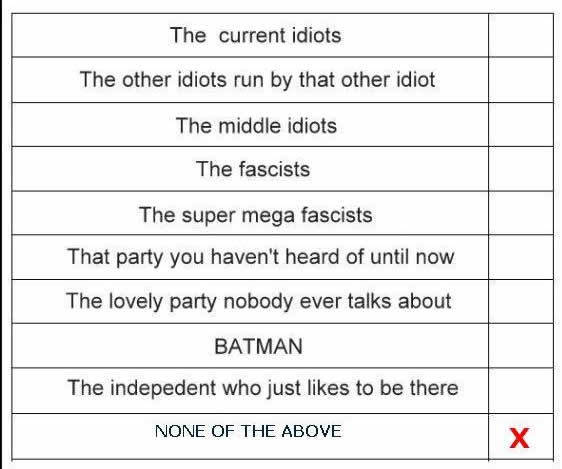Choose "The super mega fascists" text
The width and height of the screenshot is (562, 469).
pos(256,215)
